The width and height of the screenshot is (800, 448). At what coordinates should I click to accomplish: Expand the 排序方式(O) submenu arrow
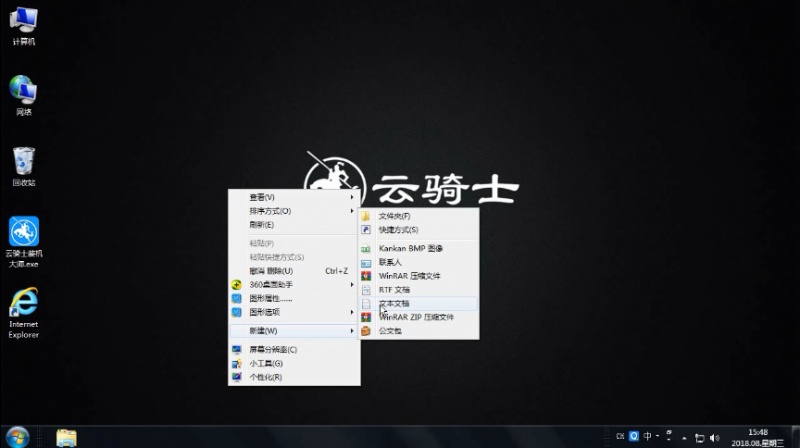click(x=352, y=211)
